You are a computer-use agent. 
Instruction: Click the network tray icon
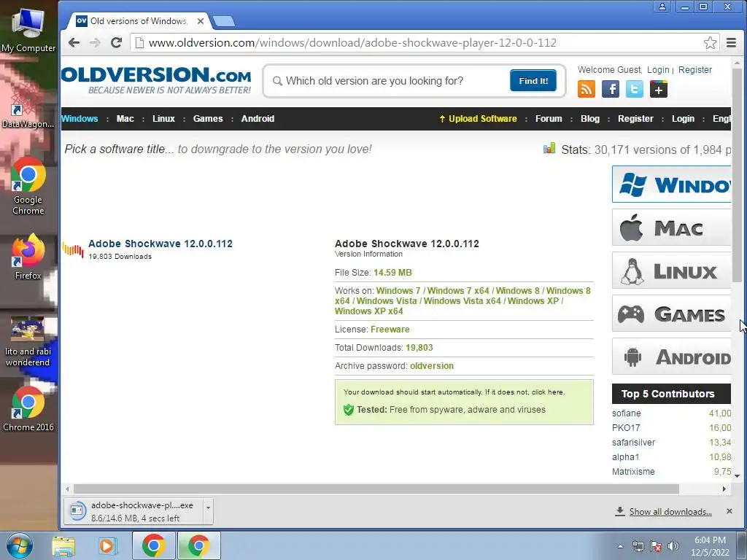click(638, 546)
